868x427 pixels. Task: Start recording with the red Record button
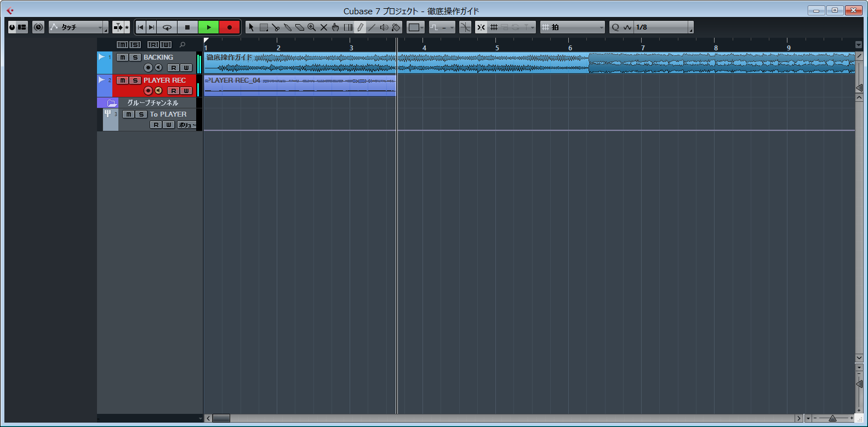pyautogui.click(x=230, y=27)
